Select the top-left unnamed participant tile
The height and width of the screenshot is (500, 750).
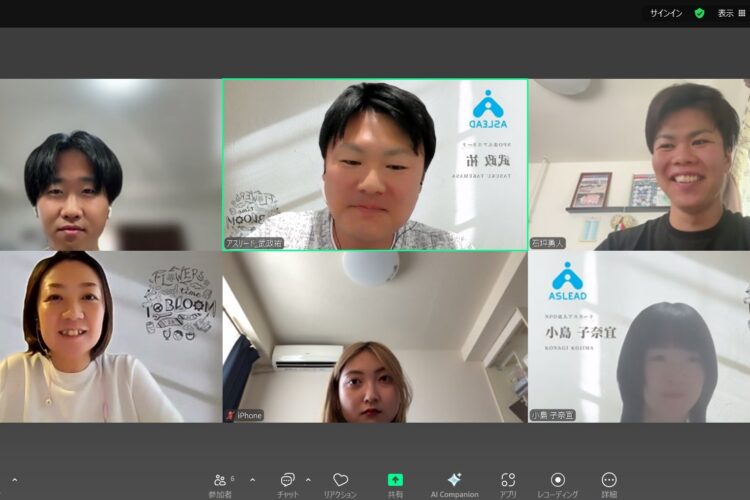[110, 165]
